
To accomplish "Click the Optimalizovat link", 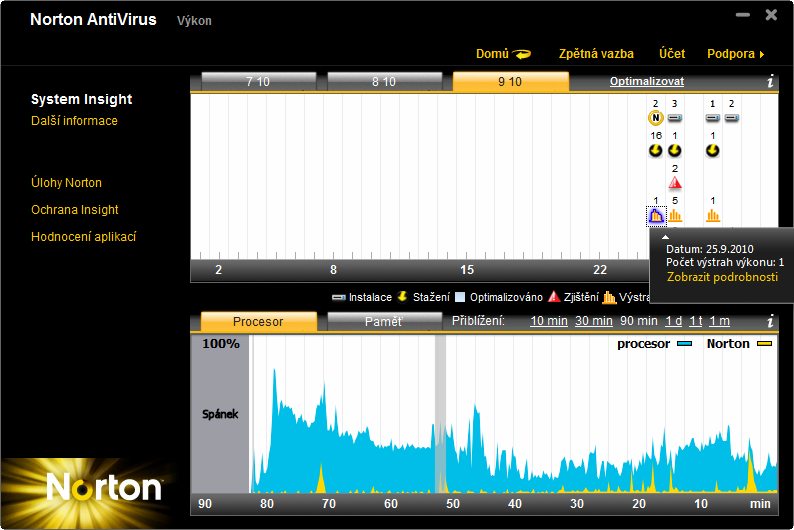I will click(647, 81).
